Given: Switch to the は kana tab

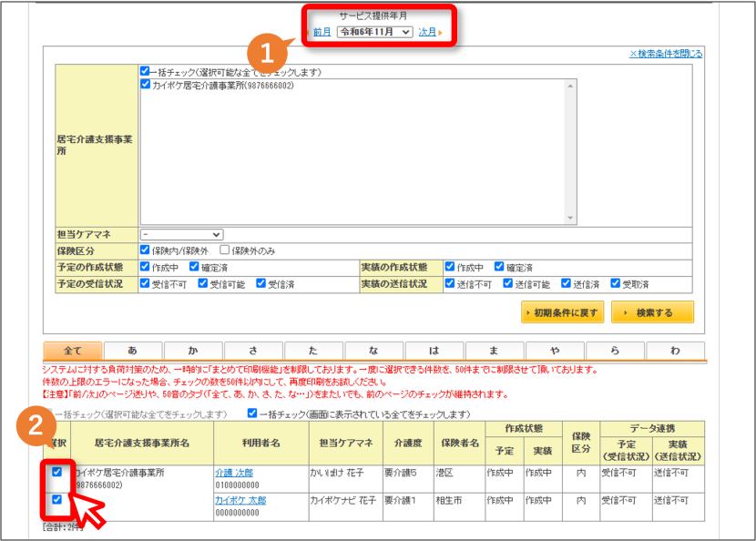Looking at the screenshot, I should (434, 351).
